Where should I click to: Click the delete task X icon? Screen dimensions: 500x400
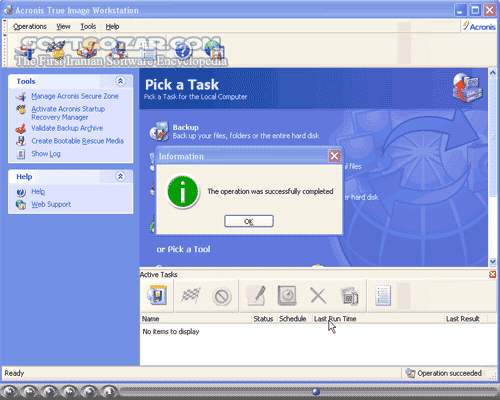(318, 295)
